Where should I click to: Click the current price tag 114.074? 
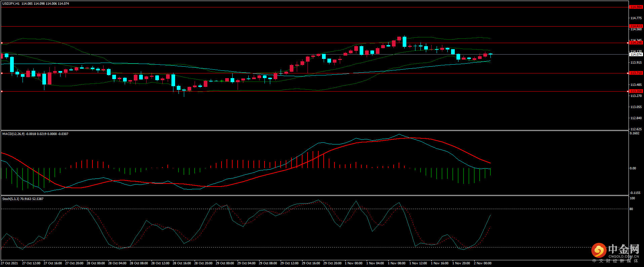pyautogui.click(x=636, y=54)
